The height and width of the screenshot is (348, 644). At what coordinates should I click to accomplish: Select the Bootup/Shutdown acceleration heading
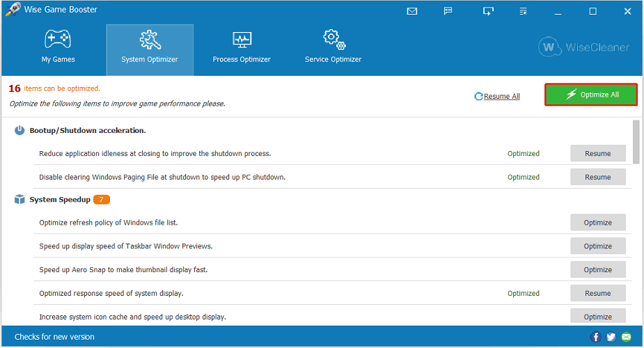pos(88,131)
